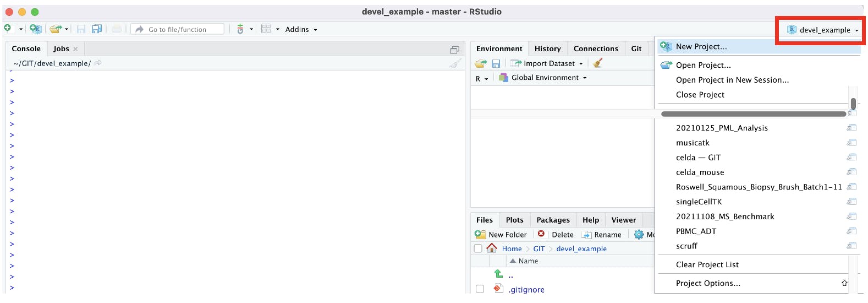
Task: Click the Create a project toolbar icon
Action: (x=36, y=29)
